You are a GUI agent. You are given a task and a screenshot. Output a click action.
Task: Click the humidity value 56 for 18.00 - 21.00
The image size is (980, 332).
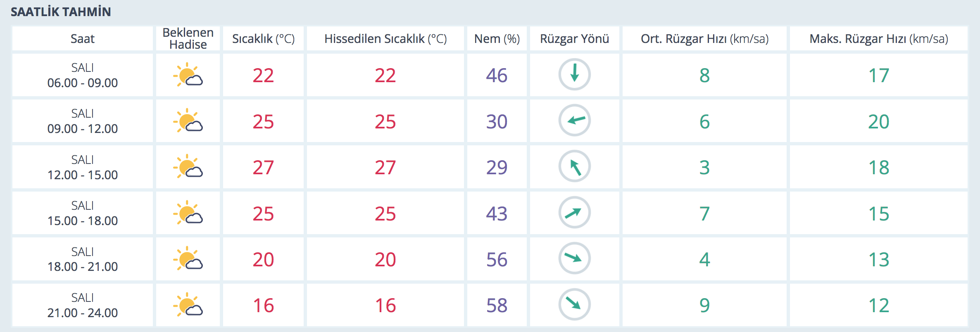[x=497, y=259]
